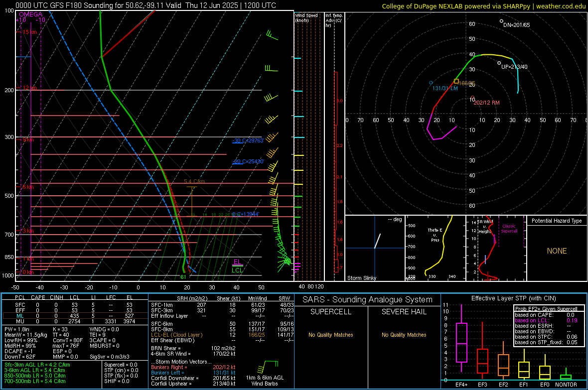Click the 1km & 6km AGL wind barbs icon

(268, 367)
